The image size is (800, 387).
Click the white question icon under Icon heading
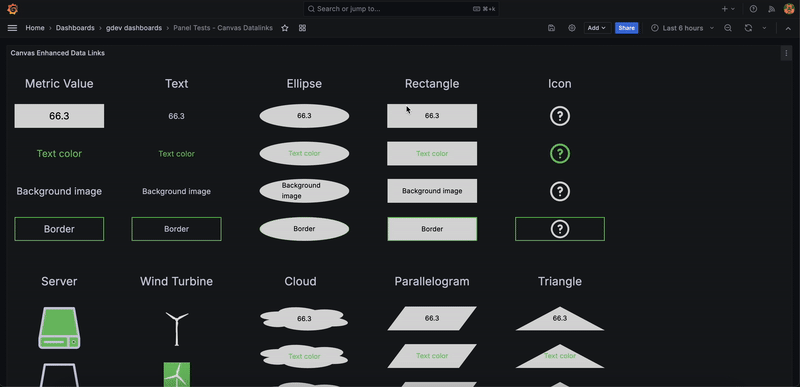click(x=560, y=116)
